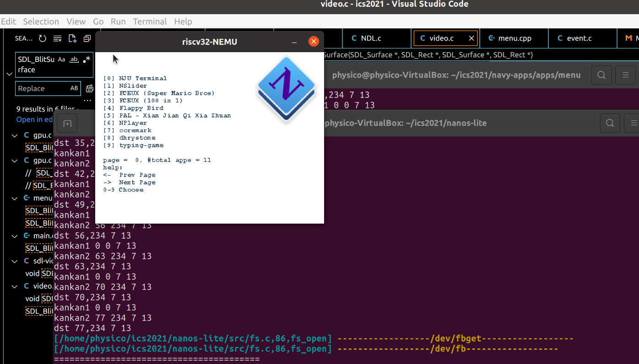Click Flappy Bird entry

[133, 108]
